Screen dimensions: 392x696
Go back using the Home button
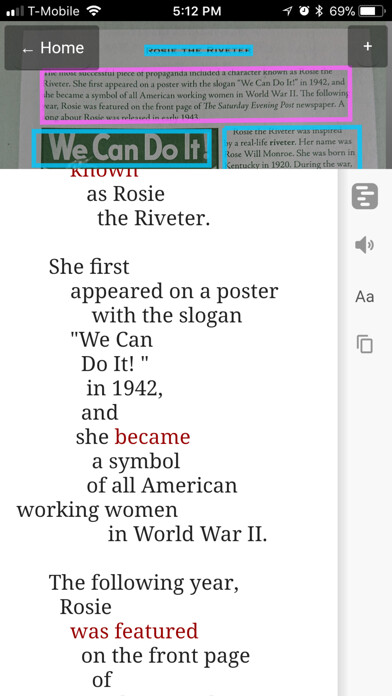pos(52,48)
